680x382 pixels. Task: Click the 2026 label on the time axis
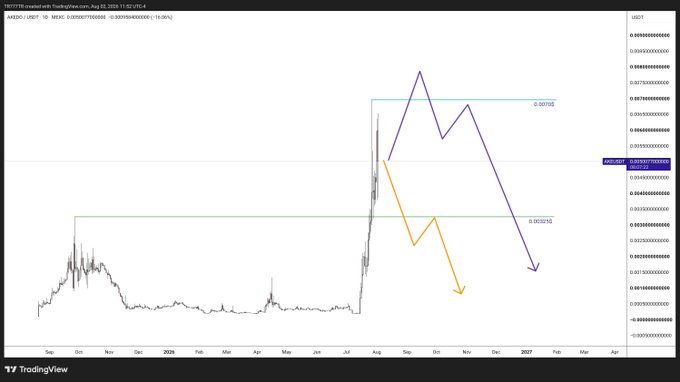(169, 352)
